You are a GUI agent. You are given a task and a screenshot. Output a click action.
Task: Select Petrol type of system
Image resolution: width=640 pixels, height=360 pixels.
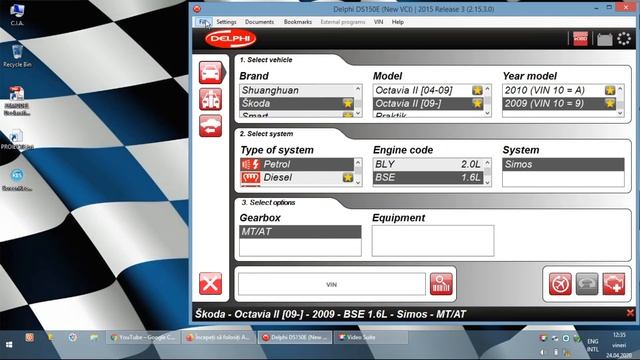(x=297, y=164)
